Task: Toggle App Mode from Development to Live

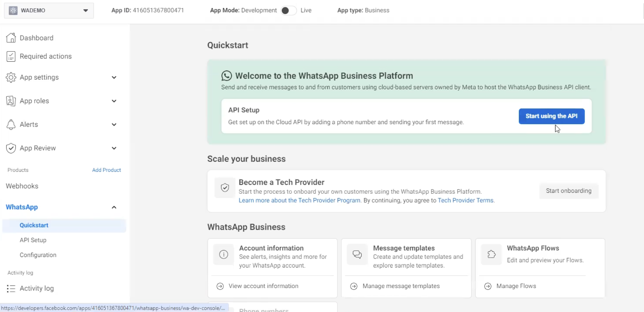Action: tap(288, 10)
